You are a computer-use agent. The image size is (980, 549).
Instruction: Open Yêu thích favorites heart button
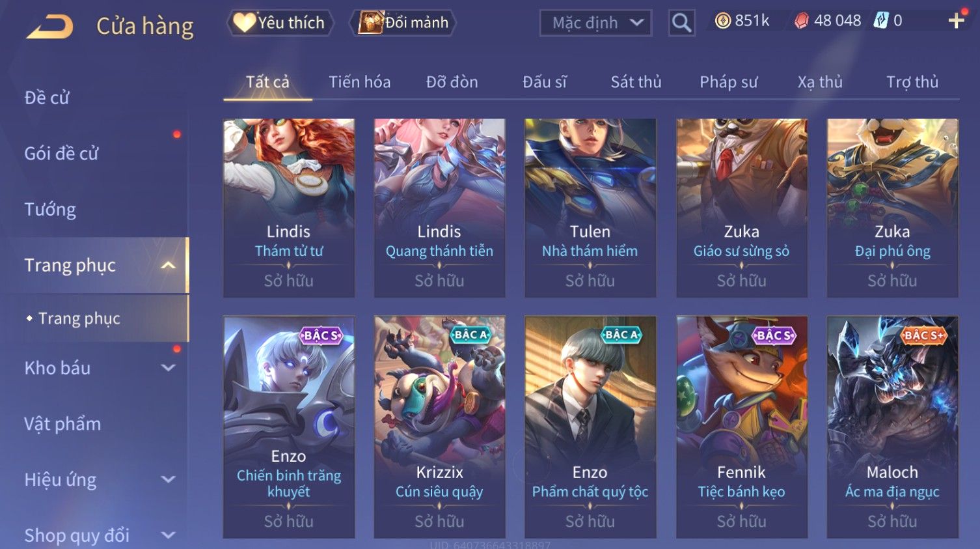pos(280,23)
